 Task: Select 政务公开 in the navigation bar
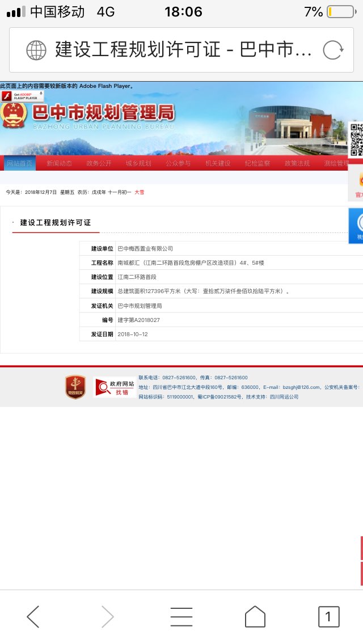click(99, 163)
